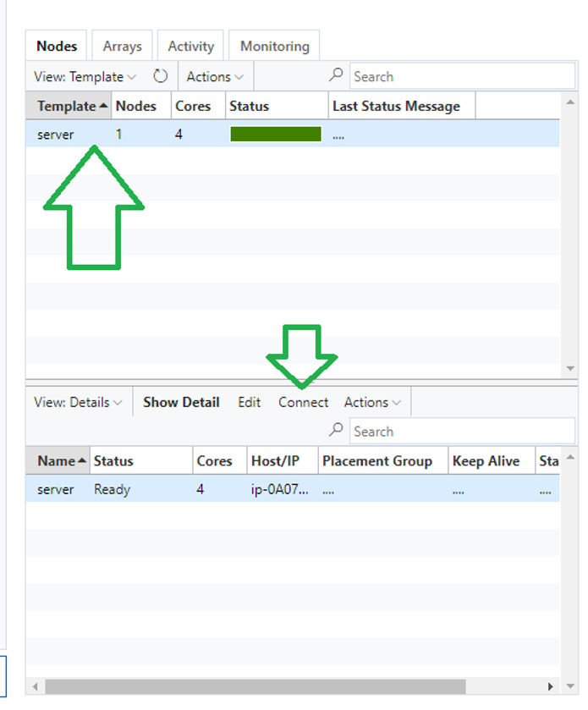Sort lower table by Cores column header
The width and height of the screenshot is (588, 710).
[x=220, y=460]
